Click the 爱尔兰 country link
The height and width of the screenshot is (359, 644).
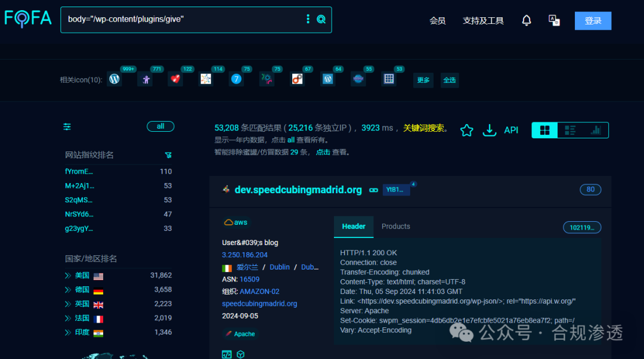pyautogui.click(x=247, y=267)
